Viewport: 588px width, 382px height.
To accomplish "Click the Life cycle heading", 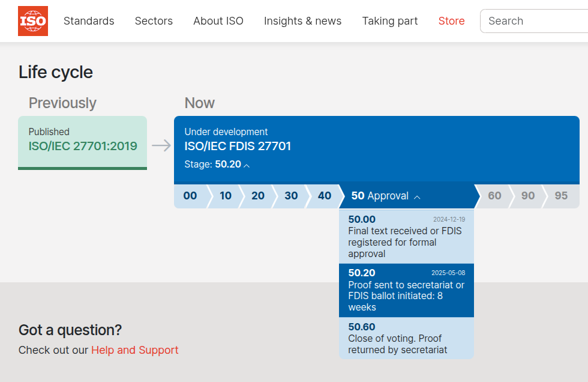I will [x=55, y=72].
